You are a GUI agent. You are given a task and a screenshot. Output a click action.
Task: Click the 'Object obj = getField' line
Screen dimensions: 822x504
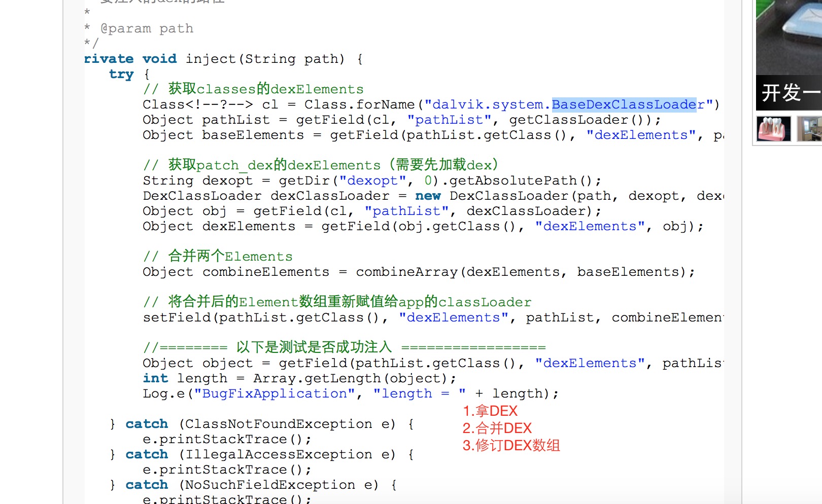372,211
